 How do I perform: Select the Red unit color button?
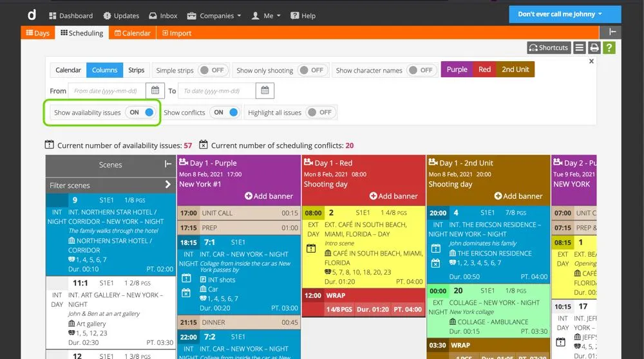[x=485, y=69]
